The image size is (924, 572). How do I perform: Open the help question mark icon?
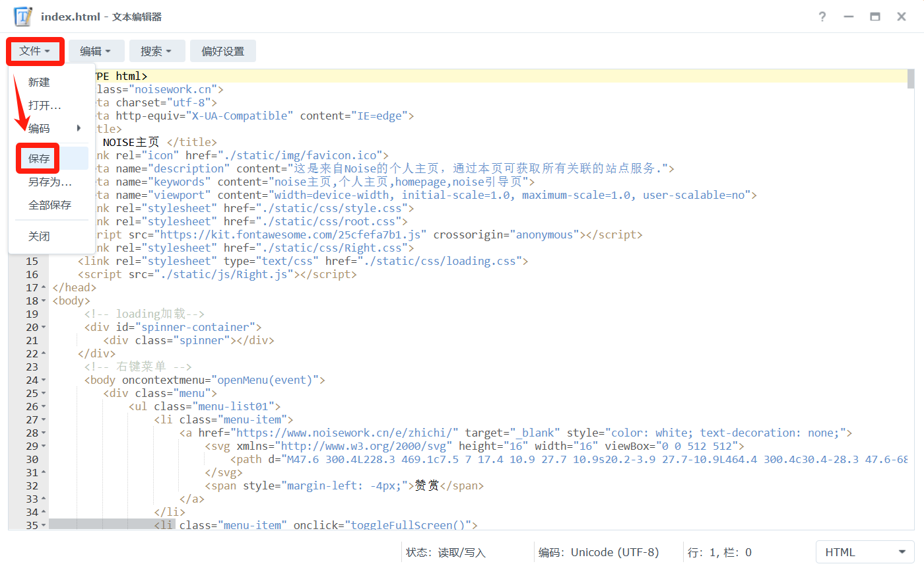[x=822, y=17]
